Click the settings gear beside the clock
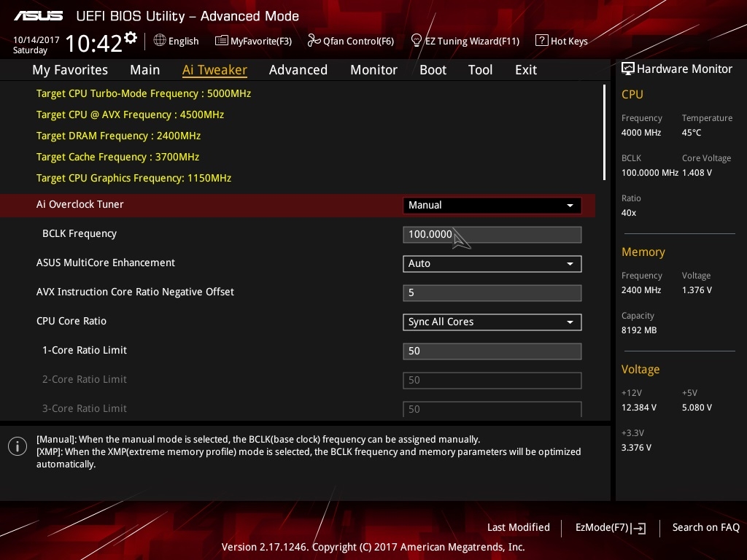This screenshot has height=560, width=747. tap(131, 37)
